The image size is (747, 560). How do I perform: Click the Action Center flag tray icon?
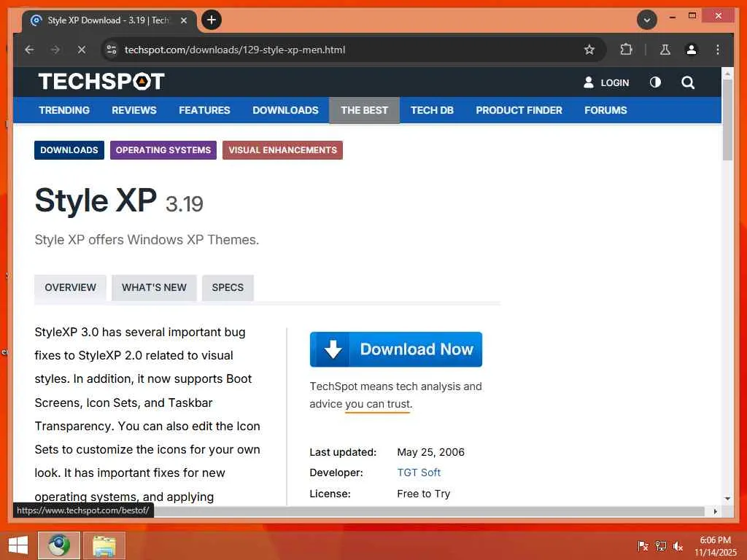coord(643,545)
